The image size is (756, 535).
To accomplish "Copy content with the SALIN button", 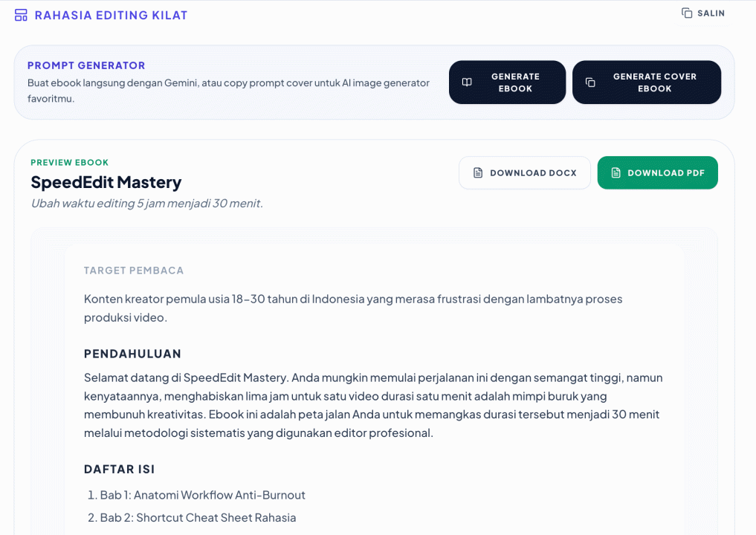I will (703, 13).
